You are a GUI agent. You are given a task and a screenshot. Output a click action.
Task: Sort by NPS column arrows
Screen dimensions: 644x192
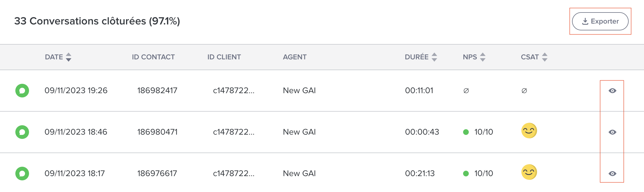tap(483, 57)
